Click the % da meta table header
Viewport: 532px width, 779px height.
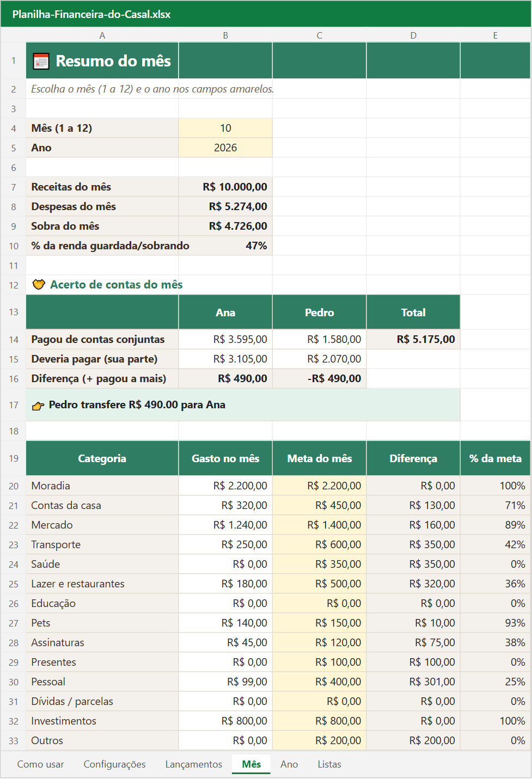[496, 458]
